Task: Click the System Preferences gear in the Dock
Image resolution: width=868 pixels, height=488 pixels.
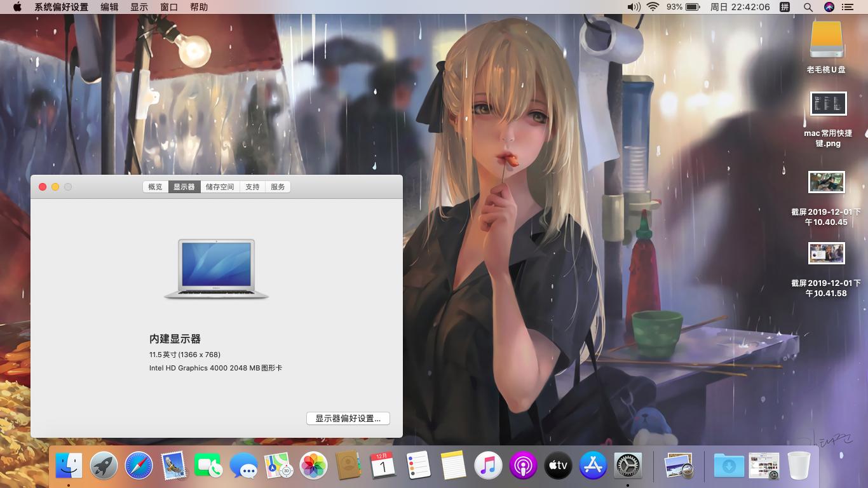Action: click(628, 466)
